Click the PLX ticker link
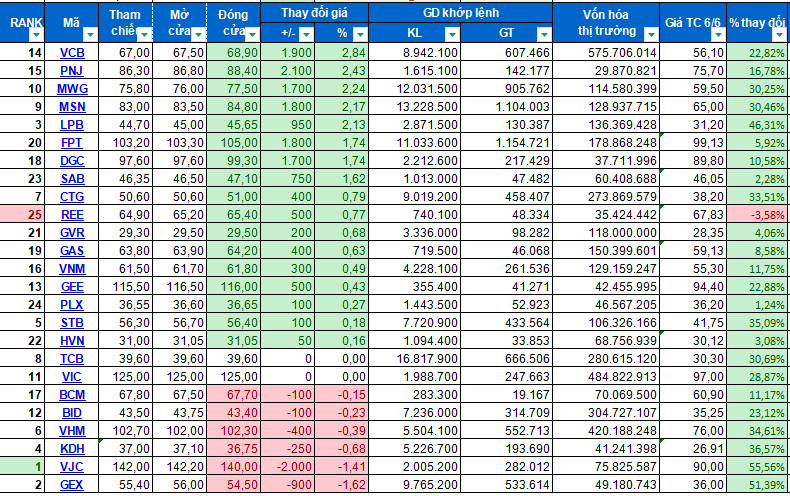The height and width of the screenshot is (496, 790). pyautogui.click(x=72, y=305)
